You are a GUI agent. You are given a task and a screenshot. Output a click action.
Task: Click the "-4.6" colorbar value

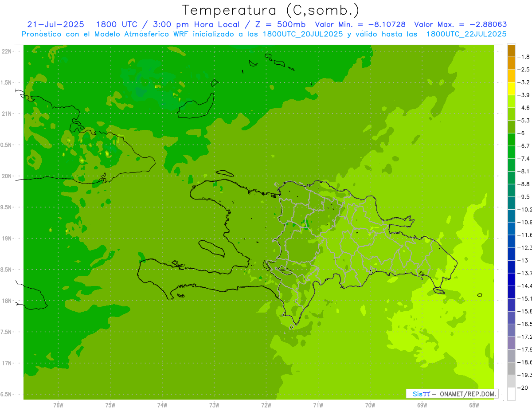pyautogui.click(x=524, y=108)
